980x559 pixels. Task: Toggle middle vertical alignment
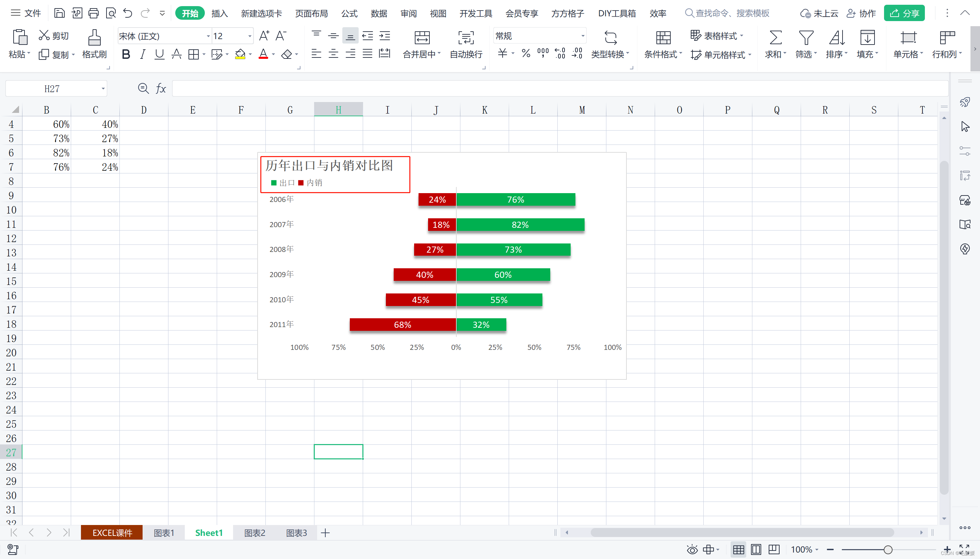[333, 36]
